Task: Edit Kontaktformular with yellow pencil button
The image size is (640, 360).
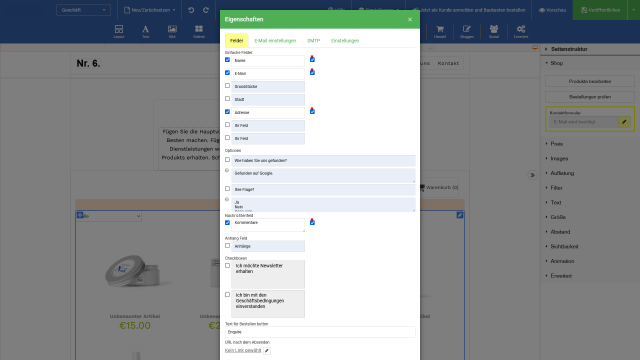Action: pos(624,122)
